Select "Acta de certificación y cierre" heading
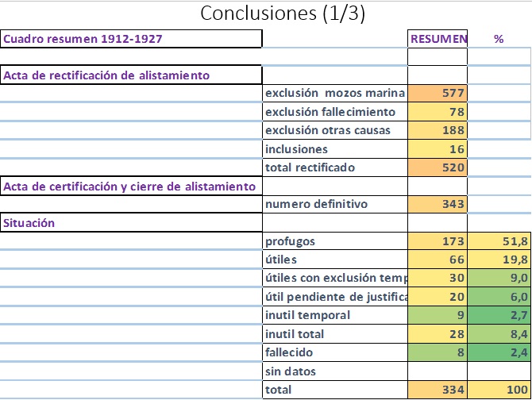 [131, 187]
